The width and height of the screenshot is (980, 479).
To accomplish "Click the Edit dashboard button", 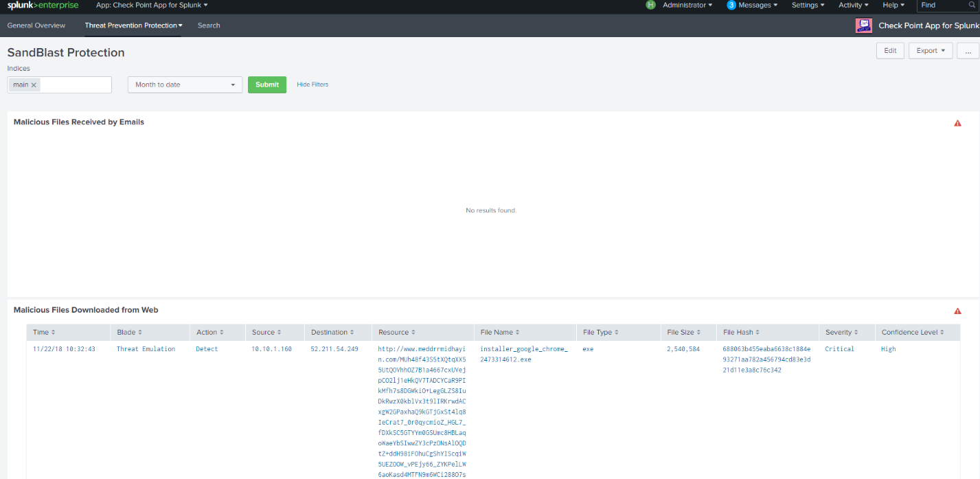I will 890,51.
